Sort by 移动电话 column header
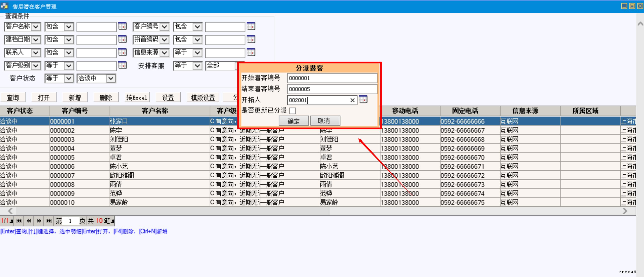The width and height of the screenshot is (644, 277). (x=405, y=111)
